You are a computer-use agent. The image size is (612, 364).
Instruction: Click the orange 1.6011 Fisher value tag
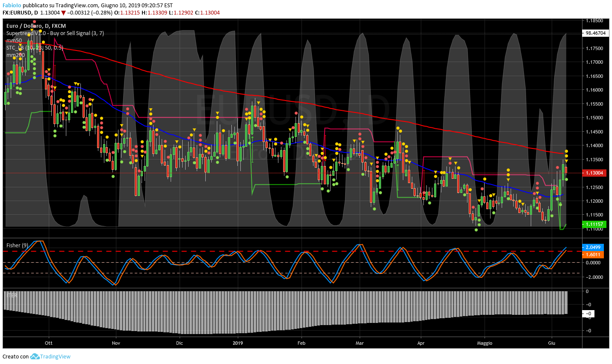coord(594,255)
